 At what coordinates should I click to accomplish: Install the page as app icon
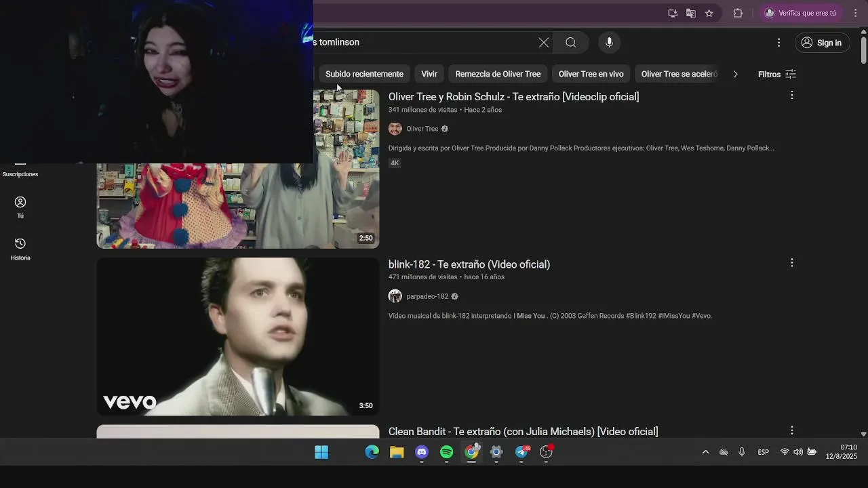tap(673, 13)
